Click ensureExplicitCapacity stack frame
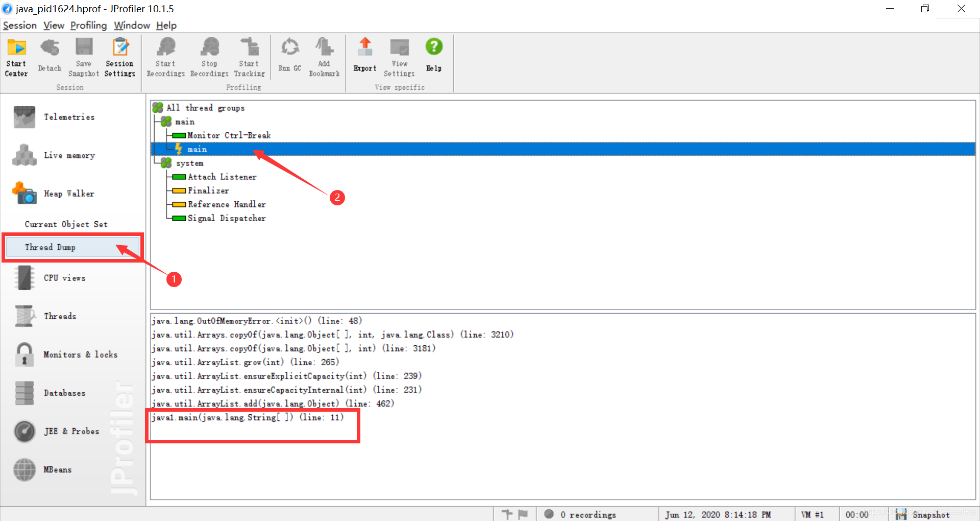The width and height of the screenshot is (980, 521). [x=287, y=376]
